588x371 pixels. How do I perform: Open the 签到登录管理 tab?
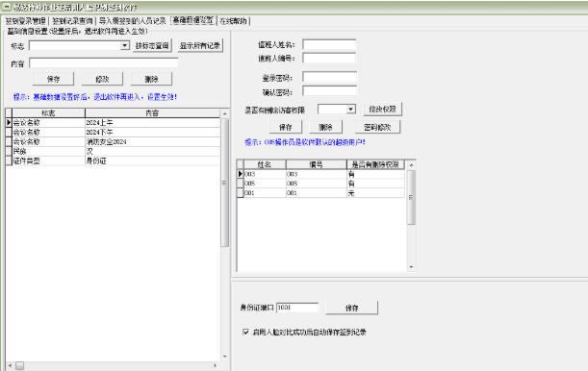[x=25, y=21]
